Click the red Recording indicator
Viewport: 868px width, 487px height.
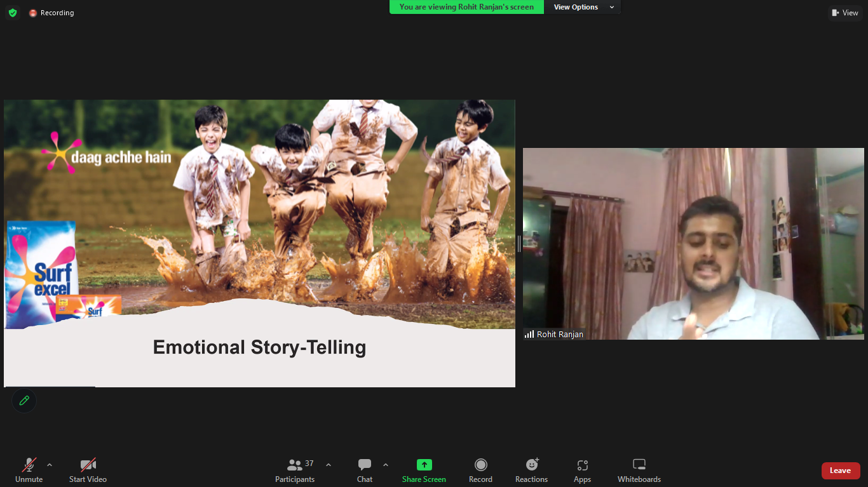(x=51, y=13)
